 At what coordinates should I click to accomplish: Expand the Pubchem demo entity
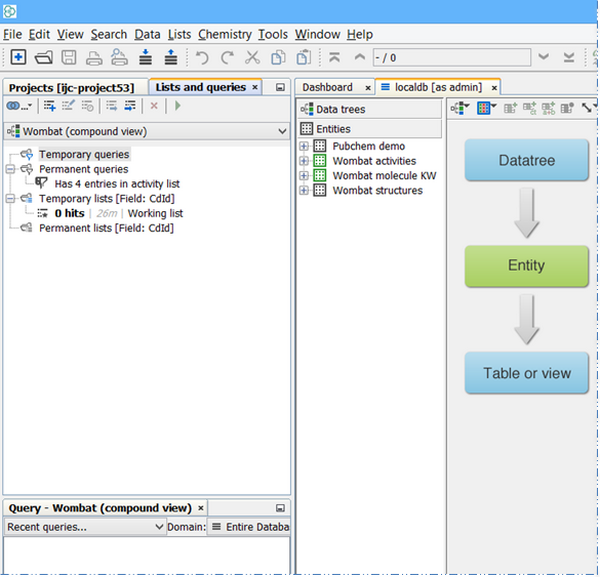(304, 146)
